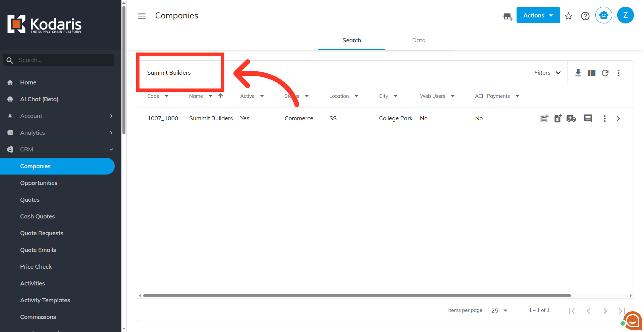Open the City column filter dropdown
The width and height of the screenshot is (644, 332).
(395, 96)
